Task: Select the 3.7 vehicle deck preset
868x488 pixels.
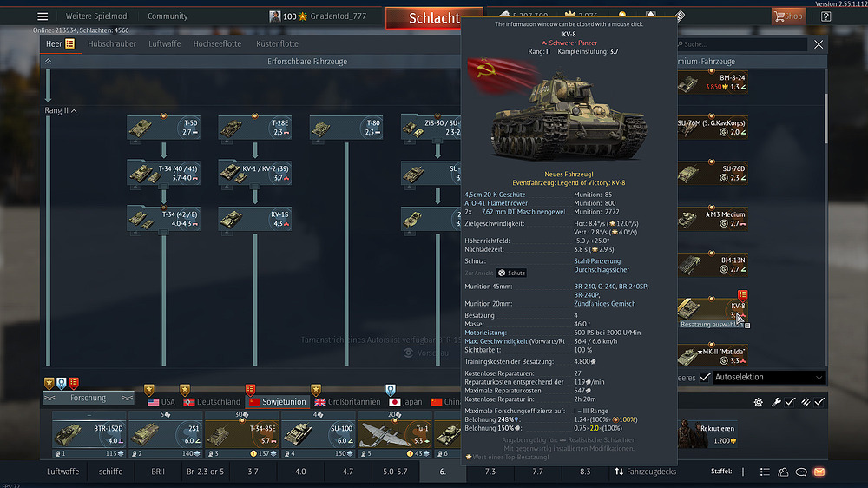Action: click(x=253, y=472)
